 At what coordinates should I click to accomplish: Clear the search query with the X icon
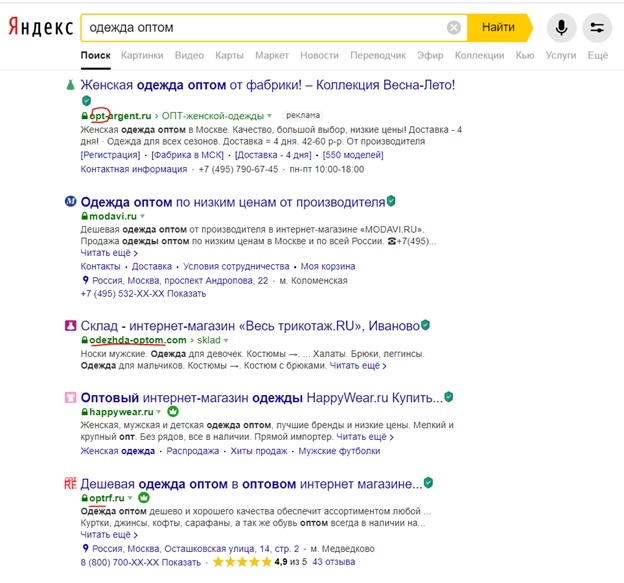pyautogui.click(x=454, y=27)
